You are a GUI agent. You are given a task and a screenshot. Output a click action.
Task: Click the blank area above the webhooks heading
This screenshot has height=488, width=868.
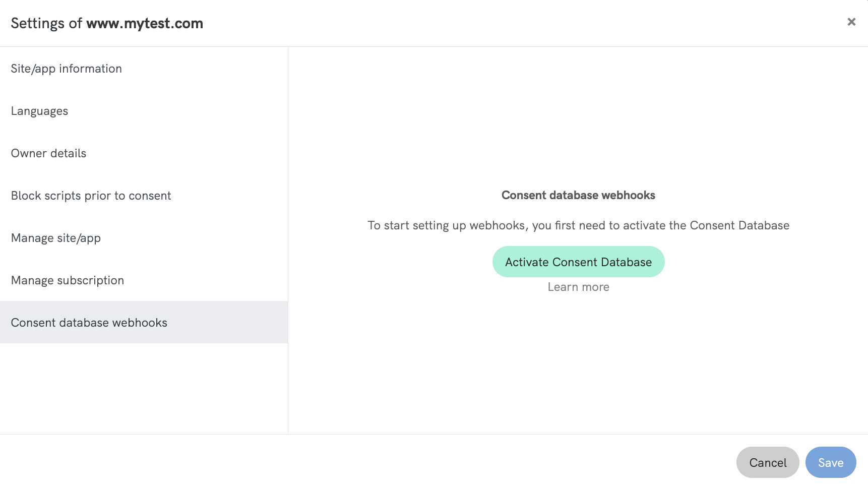click(578, 121)
